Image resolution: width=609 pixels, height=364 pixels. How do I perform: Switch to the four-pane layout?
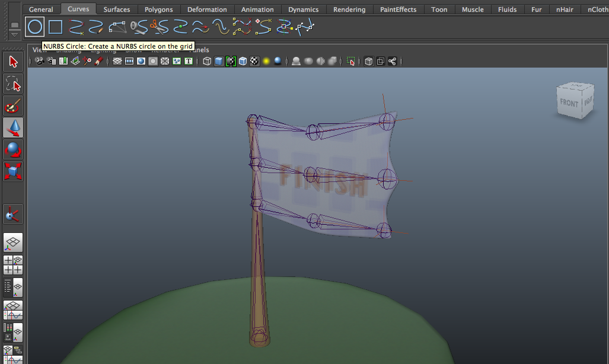click(12, 264)
